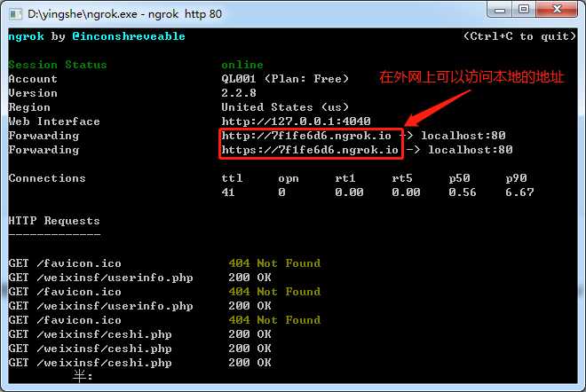
Task: Click the 'ngrok' text in the header line
Action: [x=26, y=36]
